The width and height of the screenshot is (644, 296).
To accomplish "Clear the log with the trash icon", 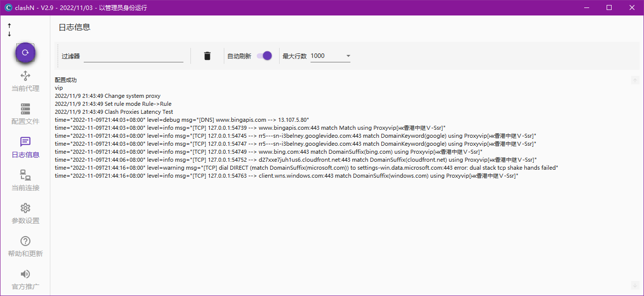I will click(x=207, y=56).
